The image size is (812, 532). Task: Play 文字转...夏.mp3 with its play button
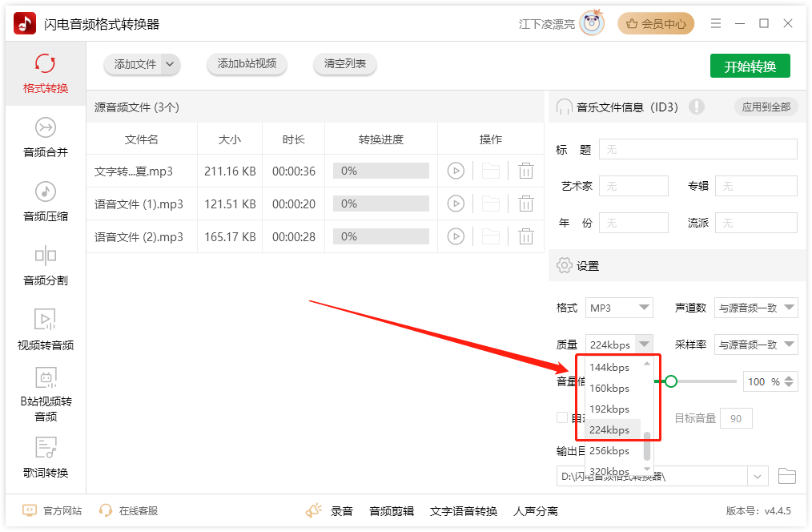[x=456, y=171]
